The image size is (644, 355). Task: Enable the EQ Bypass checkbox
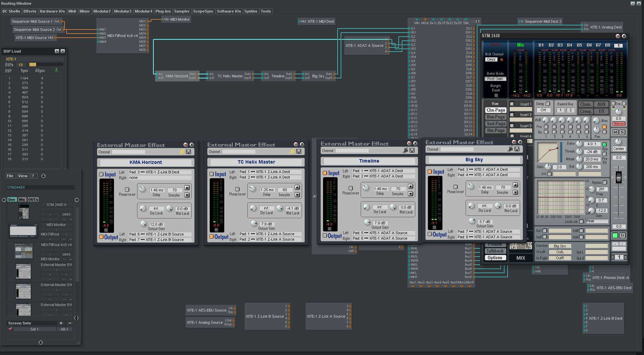click(605, 183)
